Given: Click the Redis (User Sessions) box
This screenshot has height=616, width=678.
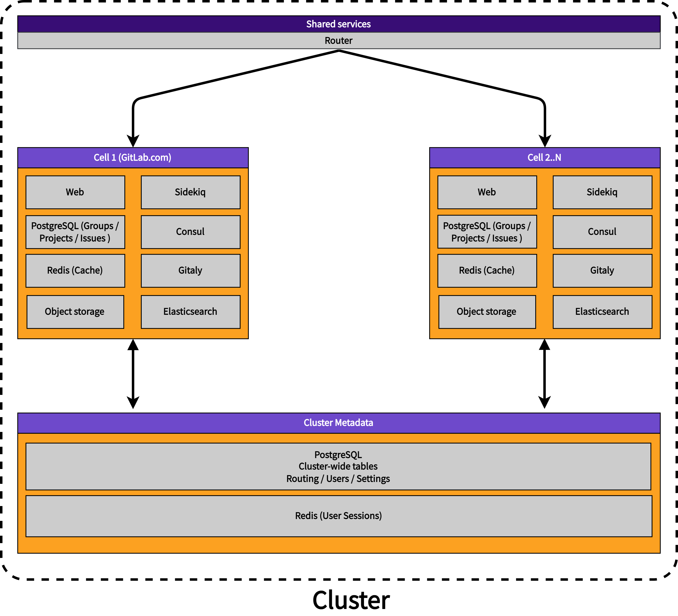Looking at the screenshot, I should (339, 516).
